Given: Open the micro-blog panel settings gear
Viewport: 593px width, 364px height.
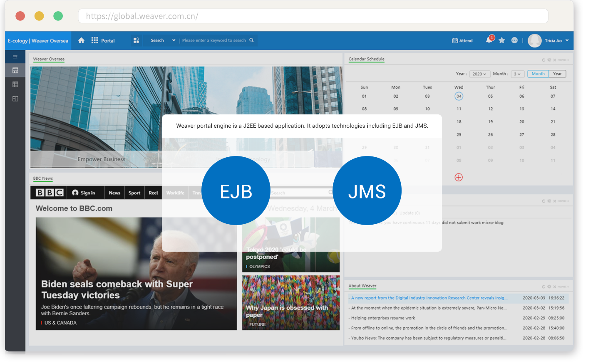Looking at the screenshot, I should click(x=549, y=201).
